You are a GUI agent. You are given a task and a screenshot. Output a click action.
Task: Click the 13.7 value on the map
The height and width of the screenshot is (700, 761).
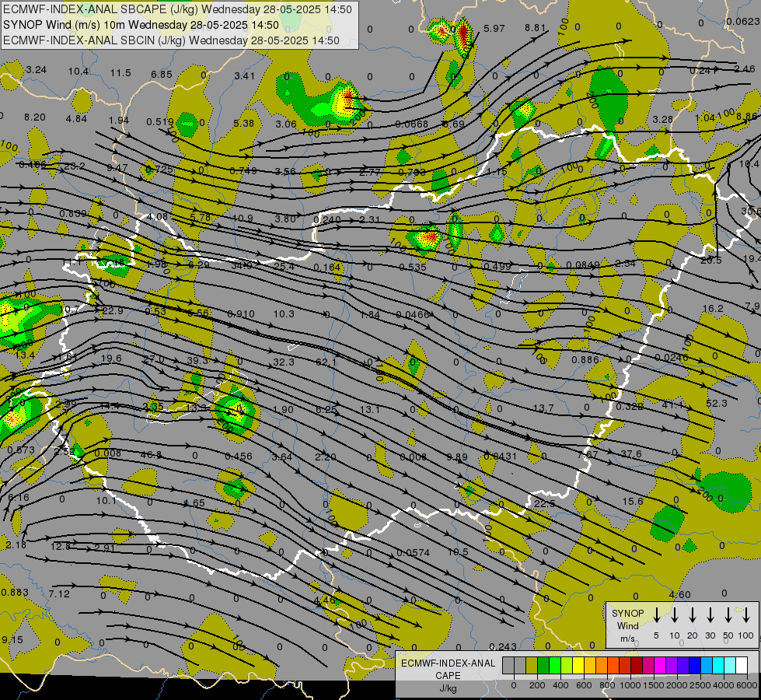pyautogui.click(x=543, y=408)
